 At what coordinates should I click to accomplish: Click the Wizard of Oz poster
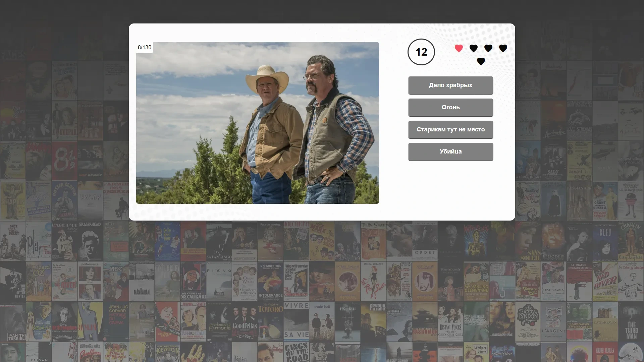(x=39, y=282)
